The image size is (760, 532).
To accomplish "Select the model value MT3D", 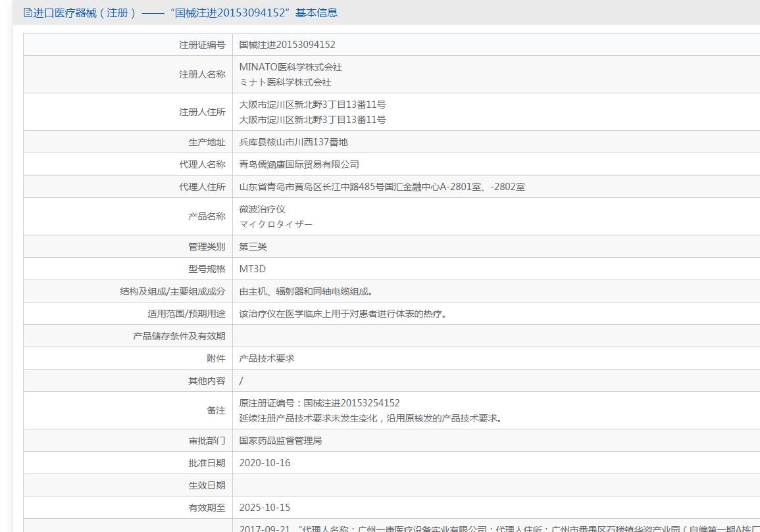I will [253, 269].
